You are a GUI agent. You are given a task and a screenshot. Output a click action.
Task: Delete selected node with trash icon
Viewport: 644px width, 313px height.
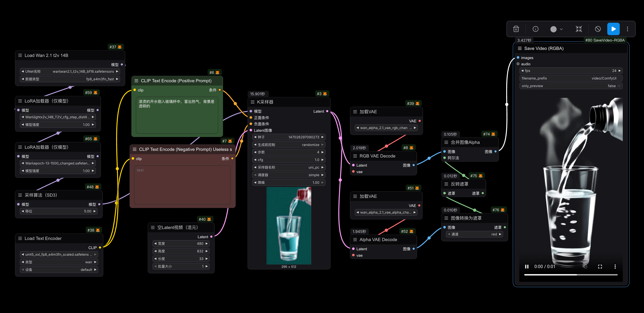(x=516, y=29)
